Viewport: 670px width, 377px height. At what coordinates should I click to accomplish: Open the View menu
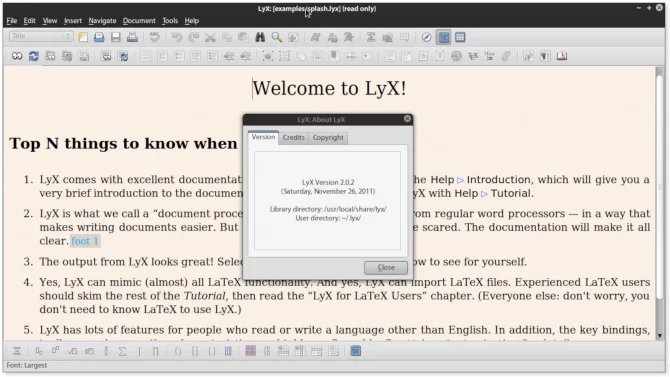(50, 21)
